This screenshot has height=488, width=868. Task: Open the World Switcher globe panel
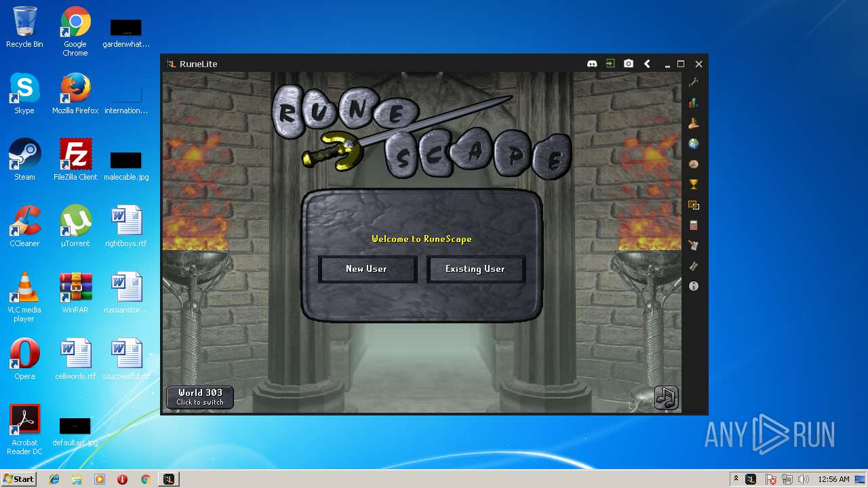693,144
